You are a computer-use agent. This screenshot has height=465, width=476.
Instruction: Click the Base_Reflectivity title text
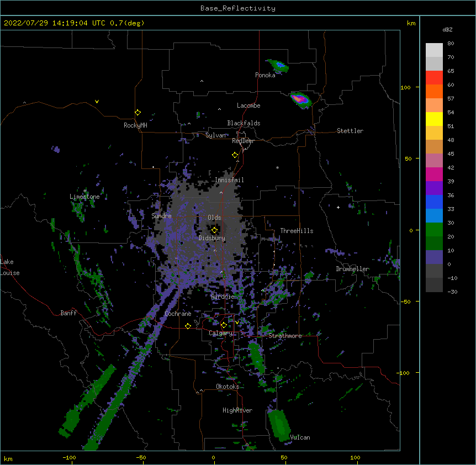238,8
